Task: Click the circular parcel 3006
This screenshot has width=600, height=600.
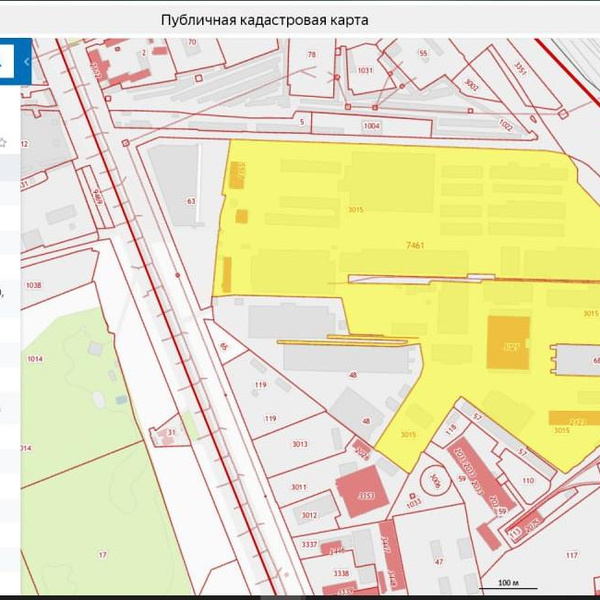Action: point(435,481)
